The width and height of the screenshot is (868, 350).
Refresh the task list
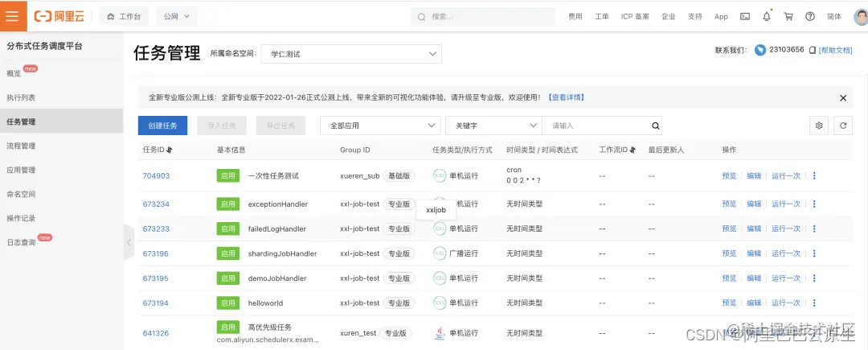click(x=842, y=126)
